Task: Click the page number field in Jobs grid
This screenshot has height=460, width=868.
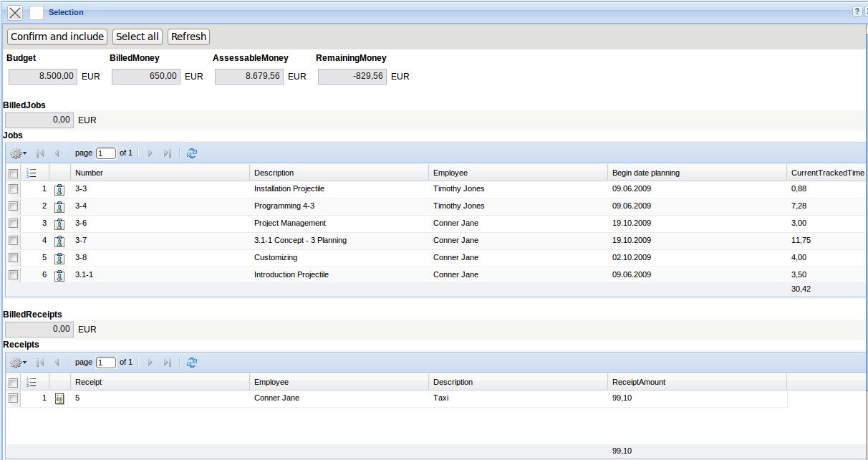Action: (x=106, y=153)
